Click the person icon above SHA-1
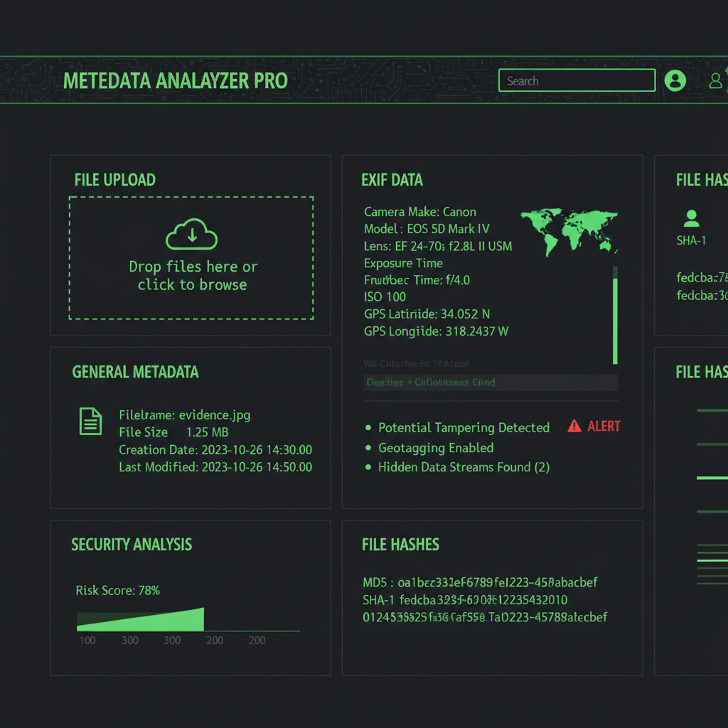The image size is (728, 728). coord(690,218)
